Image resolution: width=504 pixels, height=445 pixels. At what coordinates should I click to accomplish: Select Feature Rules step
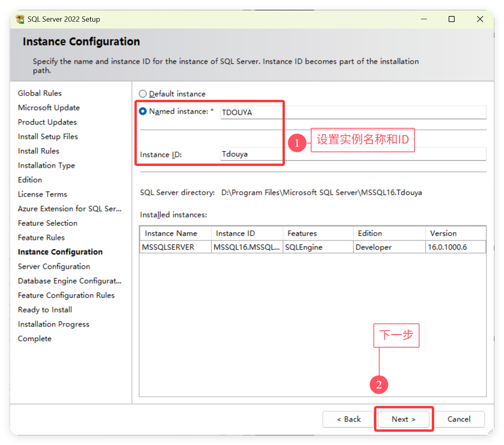click(41, 237)
